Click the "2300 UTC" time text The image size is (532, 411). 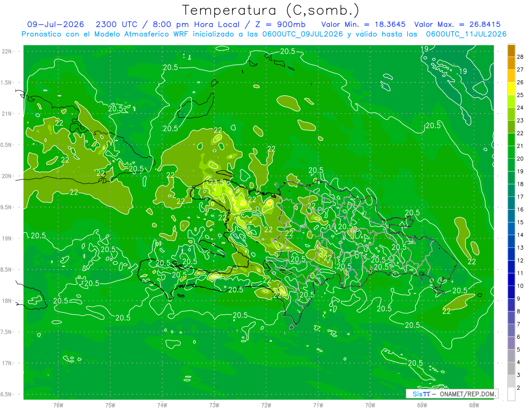pos(117,24)
